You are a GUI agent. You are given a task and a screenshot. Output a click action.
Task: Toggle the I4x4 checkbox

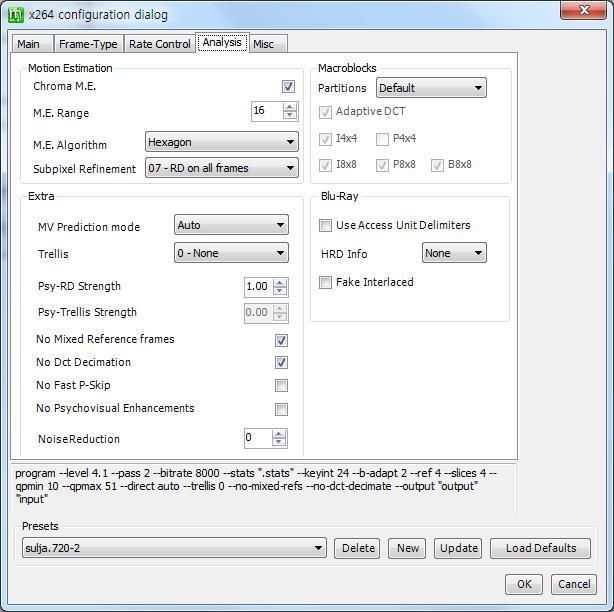click(x=325, y=139)
